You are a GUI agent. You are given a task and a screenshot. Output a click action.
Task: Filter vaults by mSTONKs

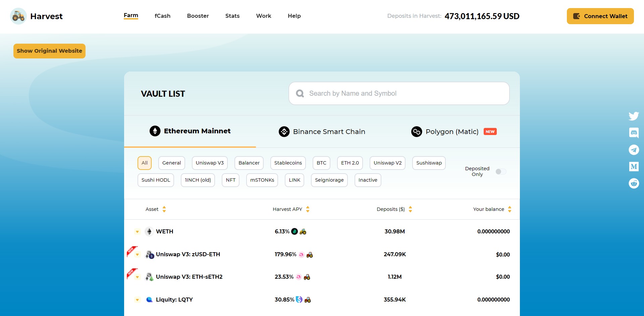click(x=262, y=180)
